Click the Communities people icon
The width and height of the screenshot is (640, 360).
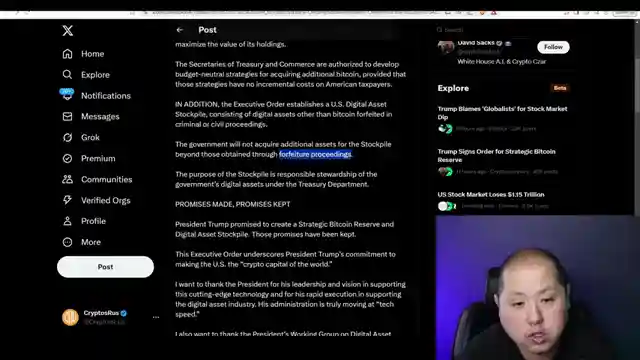click(67, 179)
